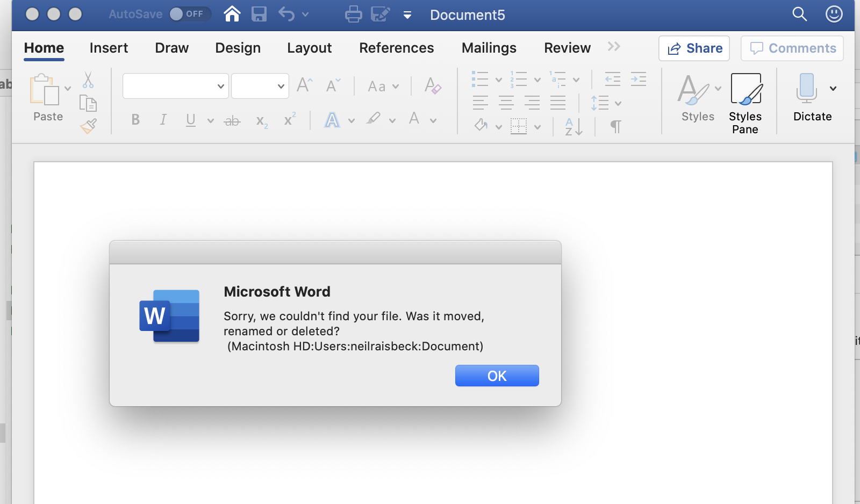Open the Layout tab
860x504 pixels.
pos(310,48)
